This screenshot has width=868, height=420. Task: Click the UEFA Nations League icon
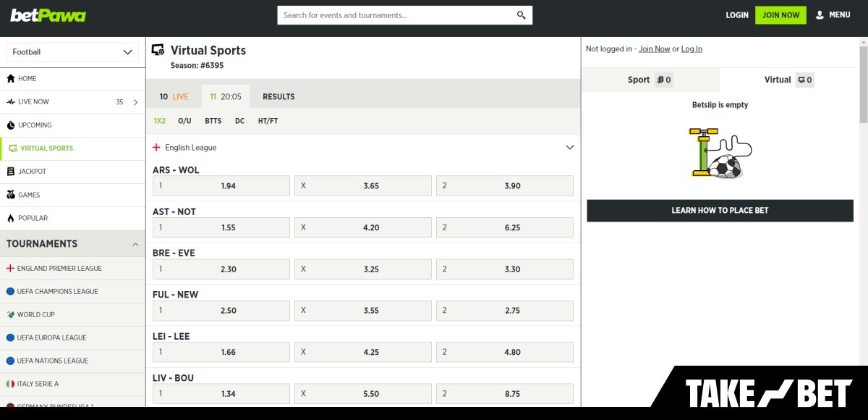click(10, 361)
